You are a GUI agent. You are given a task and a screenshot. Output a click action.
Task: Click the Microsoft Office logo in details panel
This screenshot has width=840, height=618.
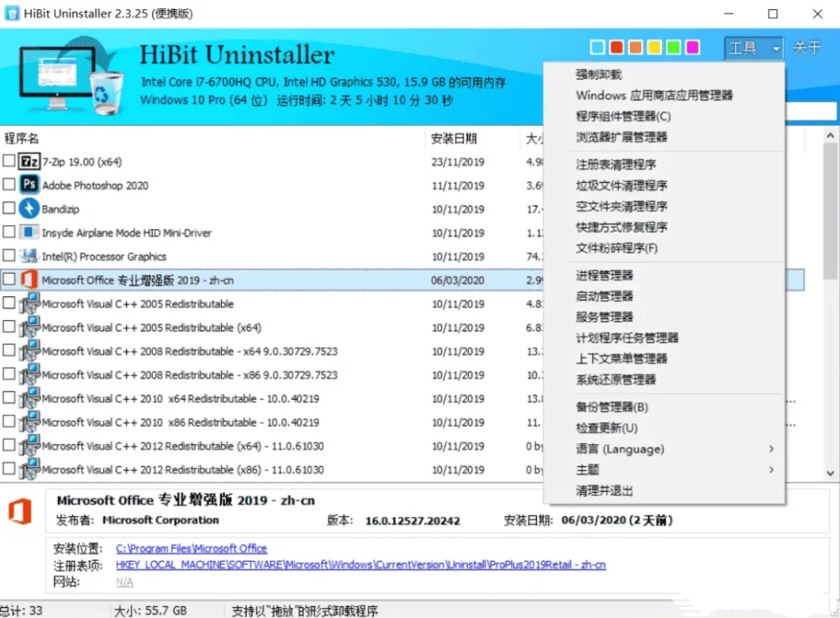pyautogui.click(x=20, y=510)
